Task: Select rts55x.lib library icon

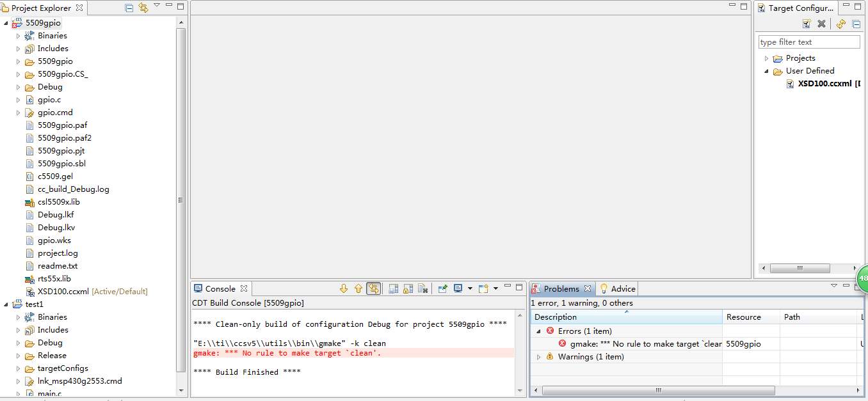Action: point(29,279)
